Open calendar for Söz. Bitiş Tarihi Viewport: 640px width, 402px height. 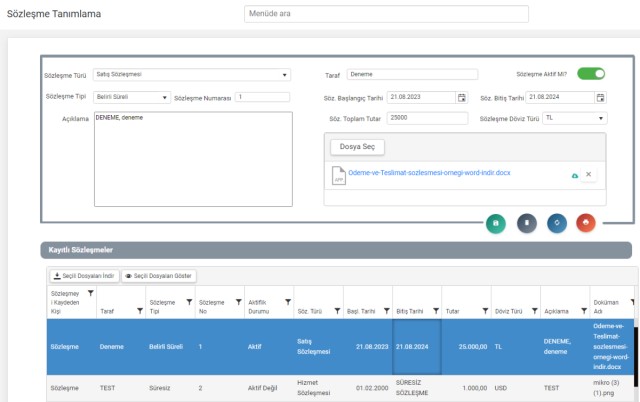(x=600, y=98)
